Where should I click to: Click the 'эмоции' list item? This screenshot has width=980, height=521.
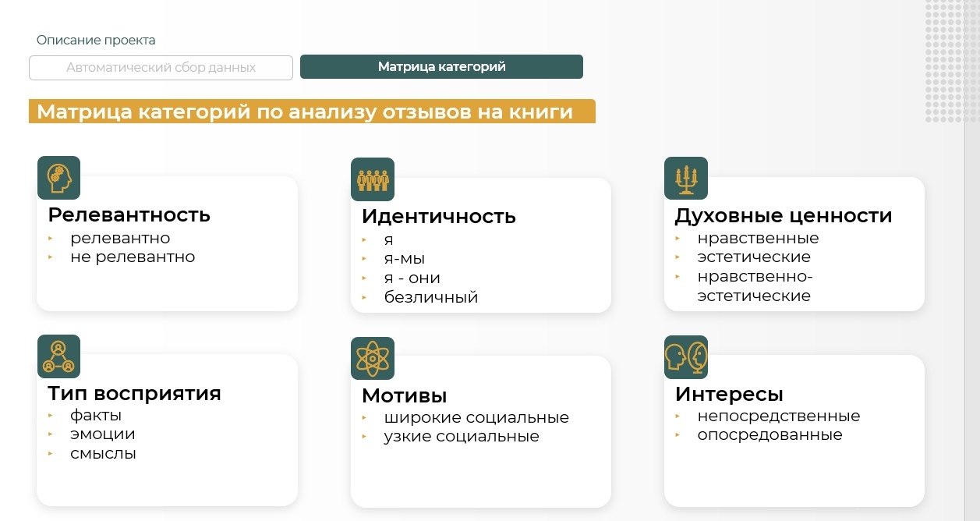tap(103, 434)
